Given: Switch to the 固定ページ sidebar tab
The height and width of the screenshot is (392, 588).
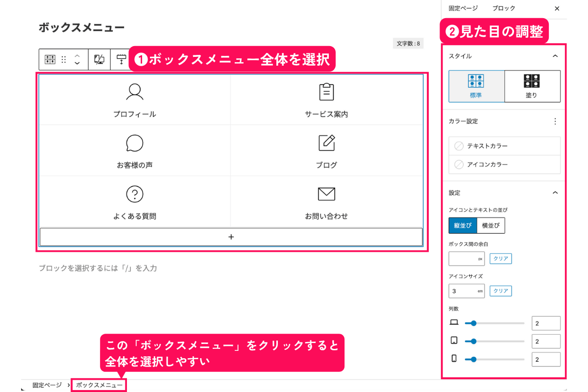Looking at the screenshot, I should tap(464, 8).
